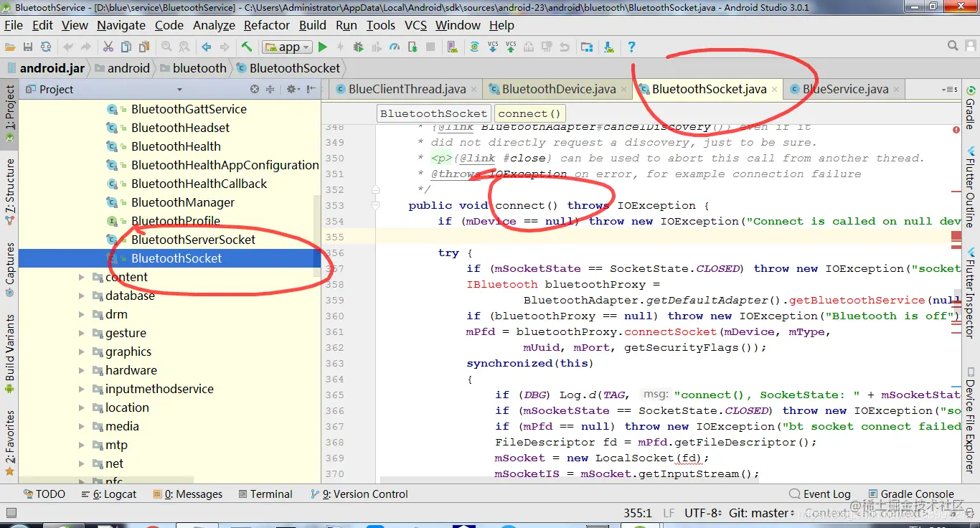Click the Save All toolbar icon
980x528 pixels.
[x=28, y=47]
